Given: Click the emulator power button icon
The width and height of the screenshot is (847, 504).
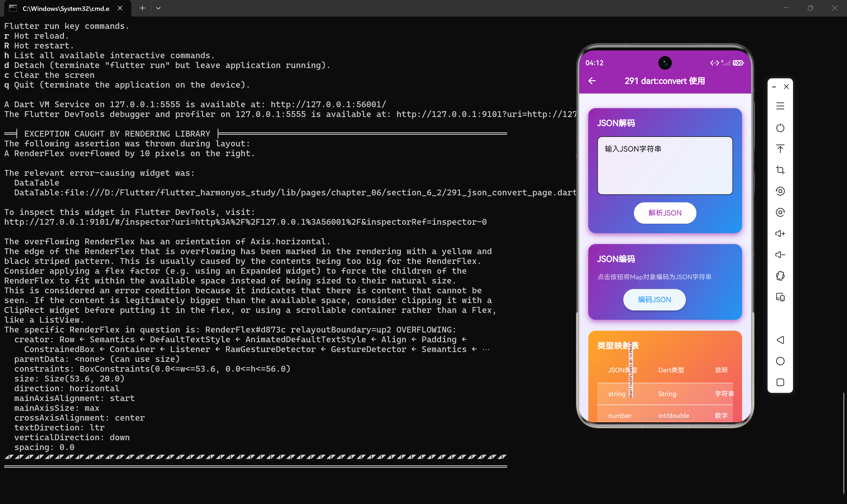Looking at the screenshot, I should pos(780,128).
